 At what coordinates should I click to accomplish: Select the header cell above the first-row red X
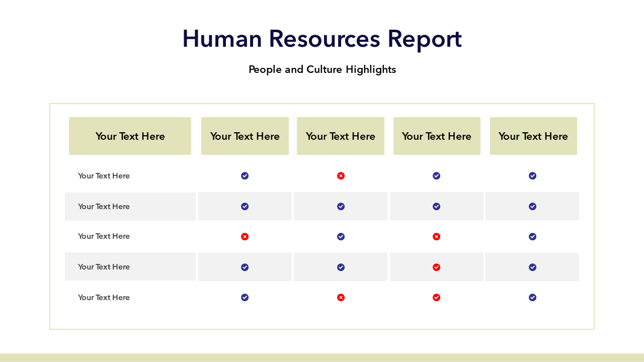click(341, 136)
